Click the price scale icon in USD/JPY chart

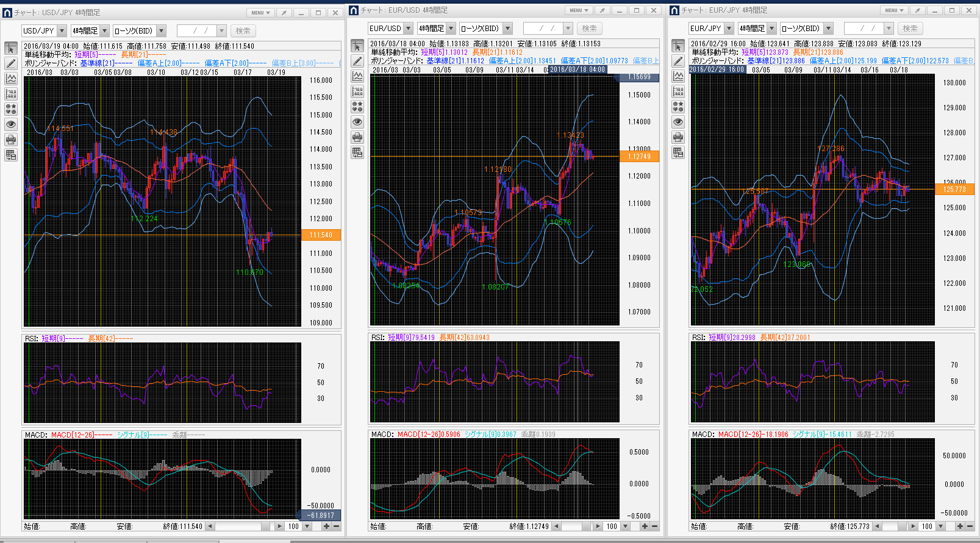click(11, 94)
